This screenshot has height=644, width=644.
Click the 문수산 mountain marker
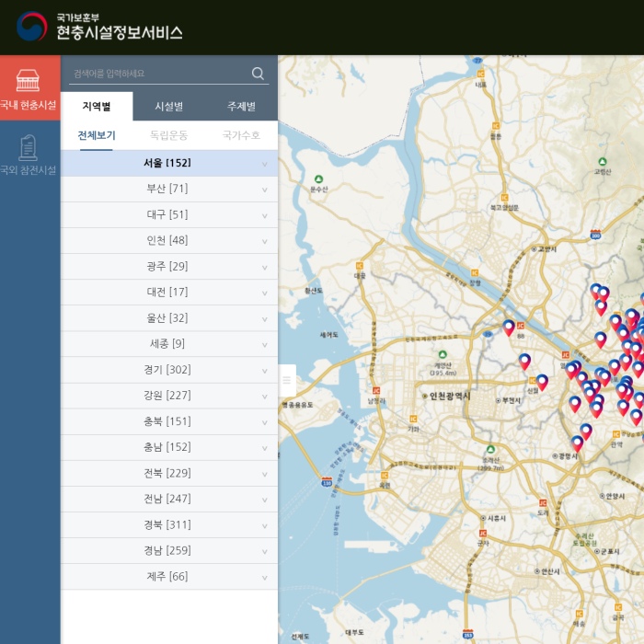[318, 179]
